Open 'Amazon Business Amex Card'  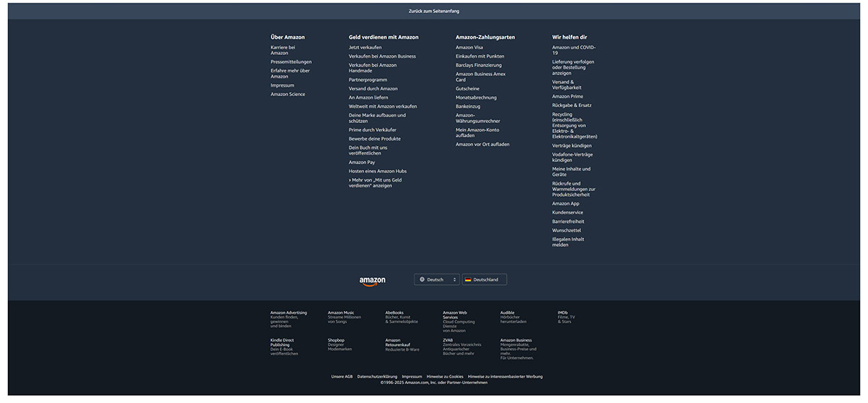[x=481, y=77]
